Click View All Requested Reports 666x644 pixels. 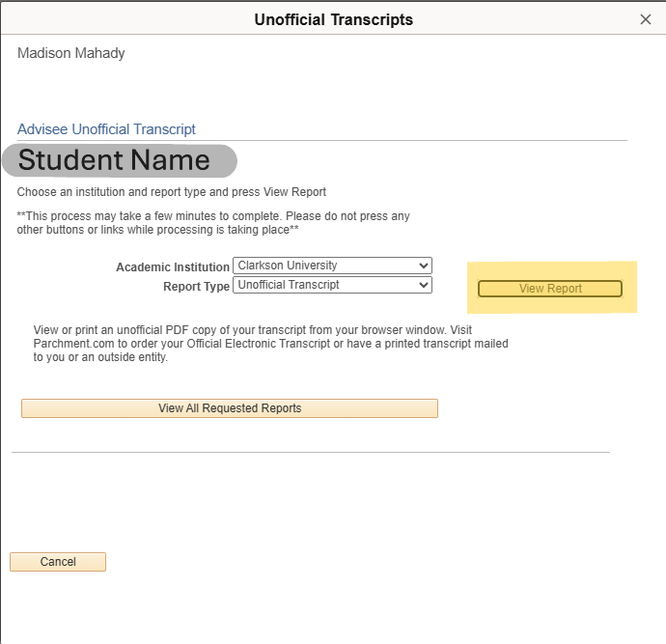[230, 408]
